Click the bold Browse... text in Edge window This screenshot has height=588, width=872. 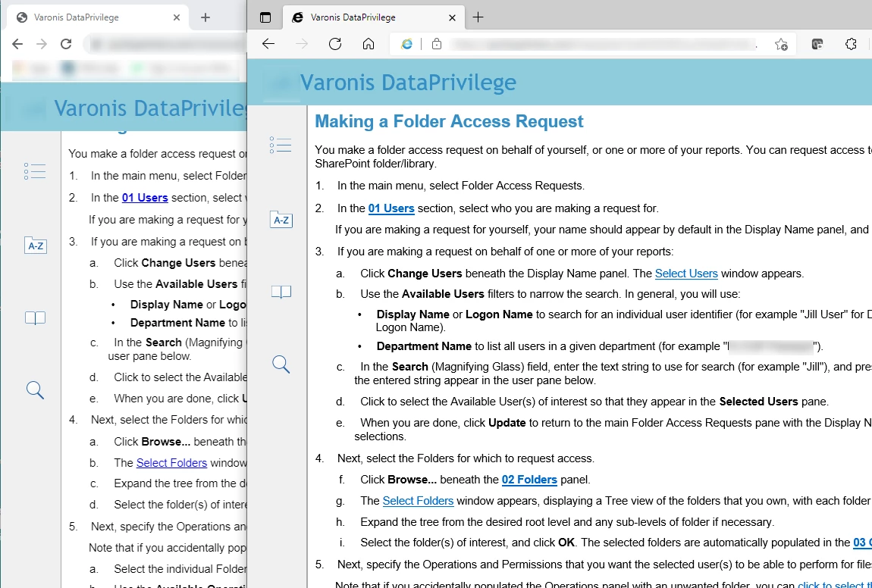[x=412, y=480]
